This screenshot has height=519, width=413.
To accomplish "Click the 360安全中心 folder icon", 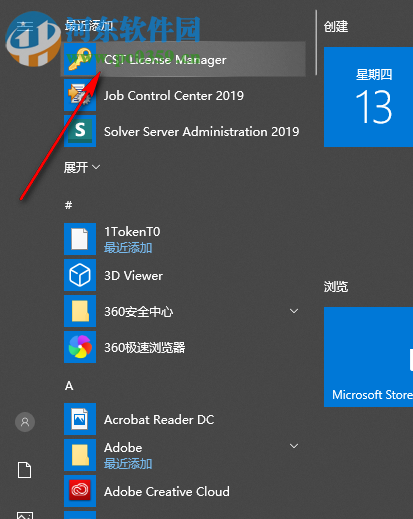I will coord(80,311).
